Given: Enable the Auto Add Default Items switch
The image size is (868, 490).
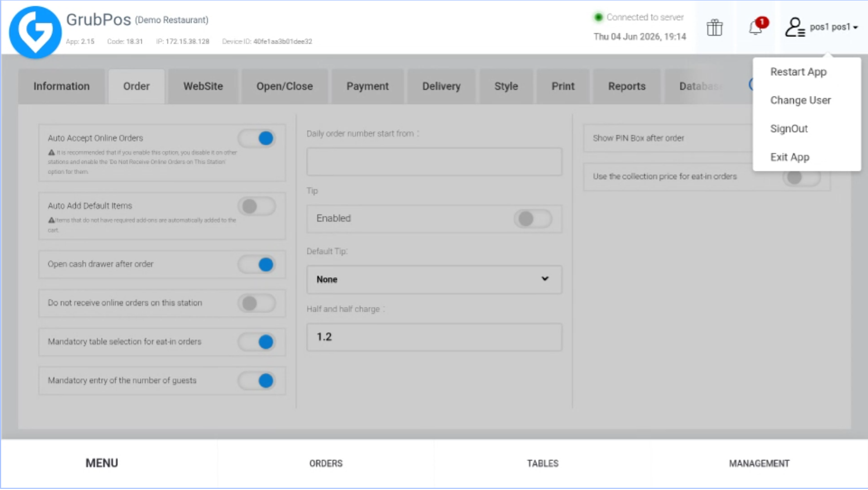Looking at the screenshot, I should (x=257, y=206).
